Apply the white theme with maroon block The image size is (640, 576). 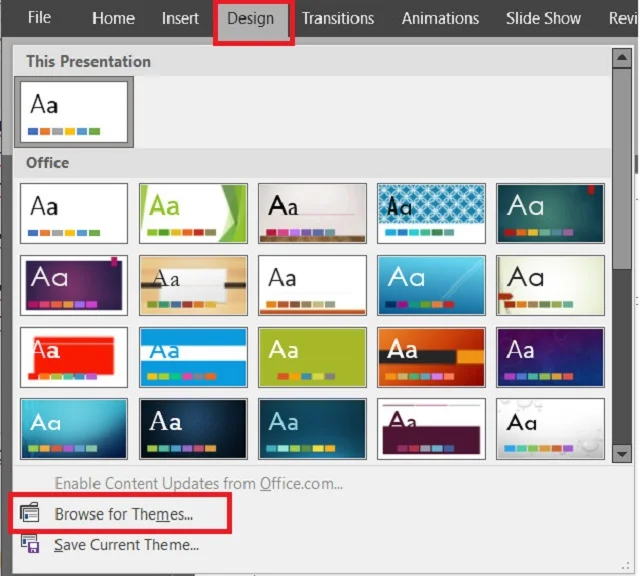pyautogui.click(x=431, y=429)
